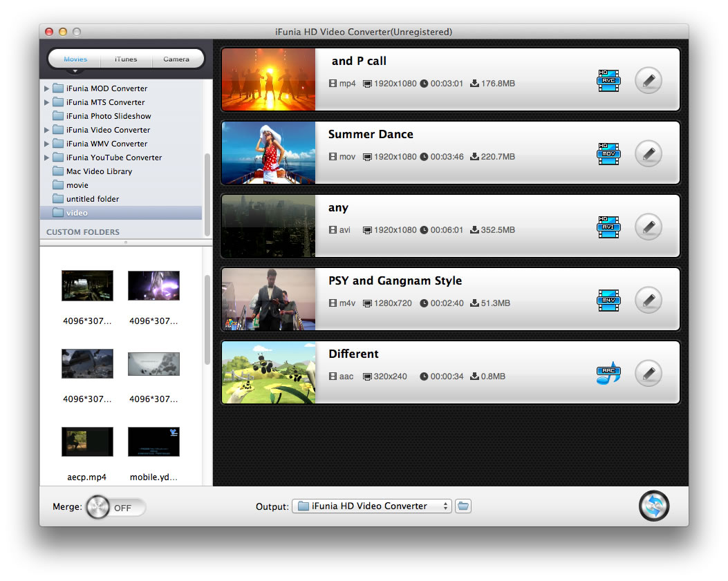Screen dimensions: 728x581
Task: Open AVI output format for "any"
Action: point(608,227)
